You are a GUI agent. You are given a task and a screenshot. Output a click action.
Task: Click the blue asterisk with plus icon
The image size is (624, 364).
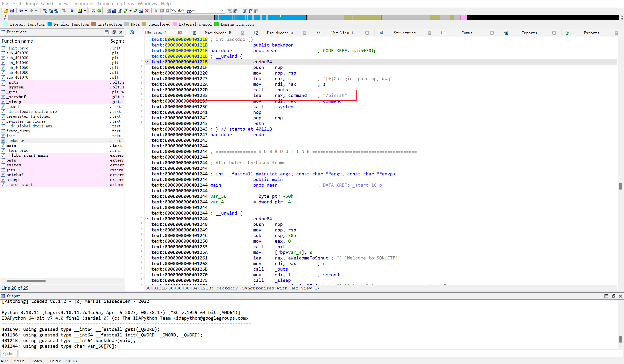click(x=136, y=11)
